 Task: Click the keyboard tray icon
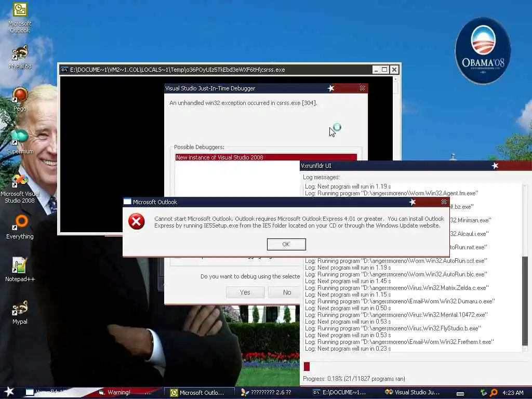(x=460, y=393)
